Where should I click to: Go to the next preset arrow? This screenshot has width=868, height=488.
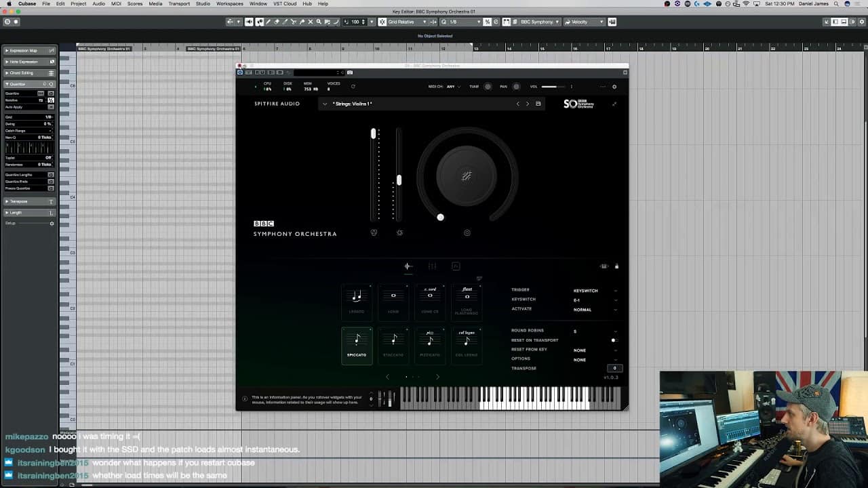point(528,104)
